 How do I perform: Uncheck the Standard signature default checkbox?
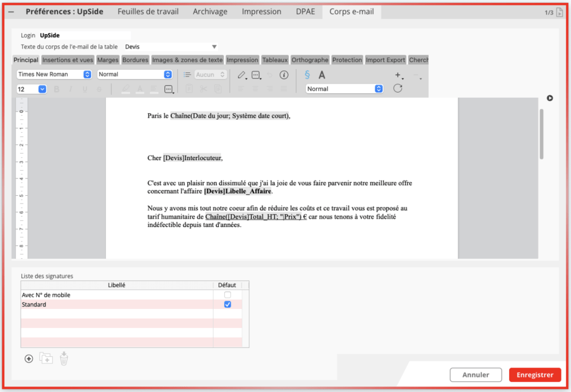click(x=227, y=304)
